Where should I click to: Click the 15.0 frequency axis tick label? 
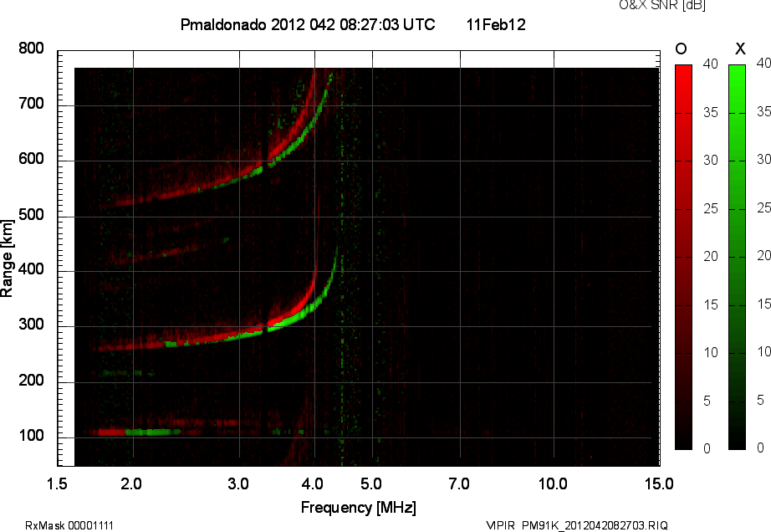(659, 483)
